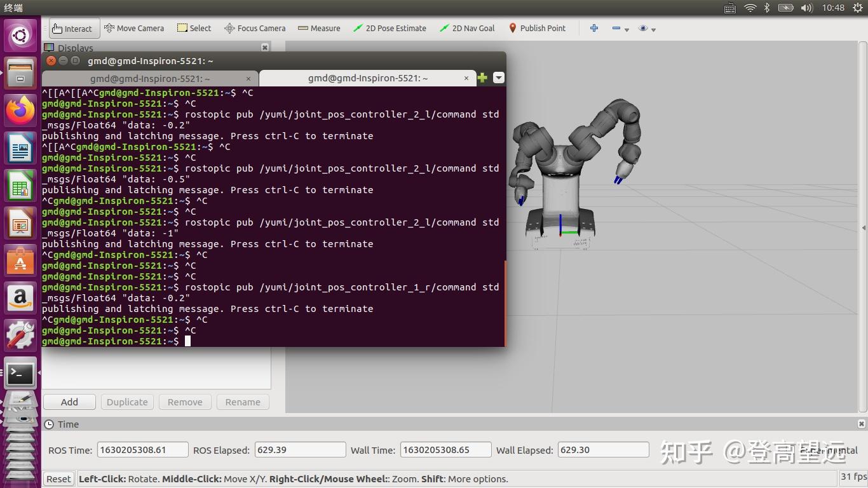Open the dropdown arrow beside the minus icon

[x=627, y=29]
